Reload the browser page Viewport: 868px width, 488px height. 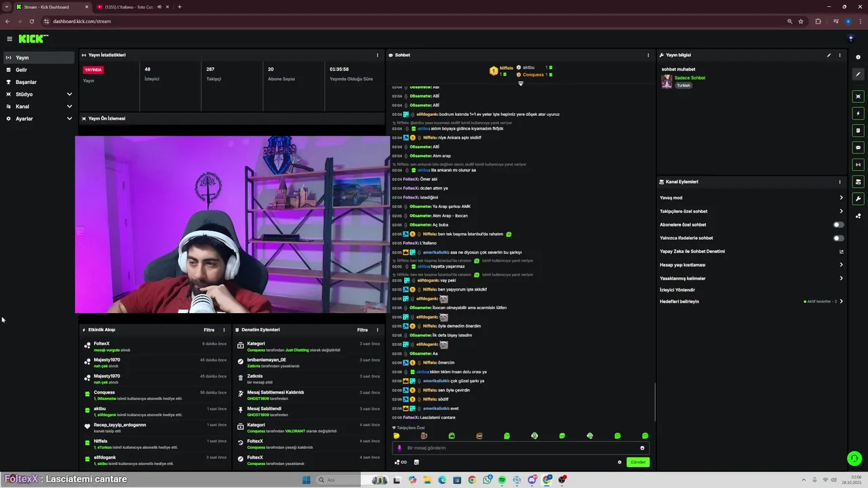(x=32, y=21)
